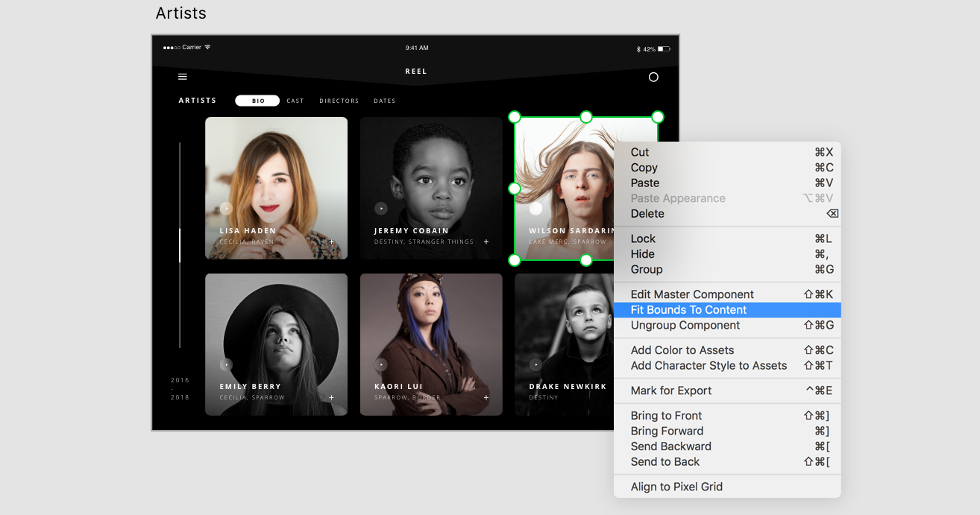Click Edit Master Component
This screenshot has height=515, width=980.
pos(727,294)
